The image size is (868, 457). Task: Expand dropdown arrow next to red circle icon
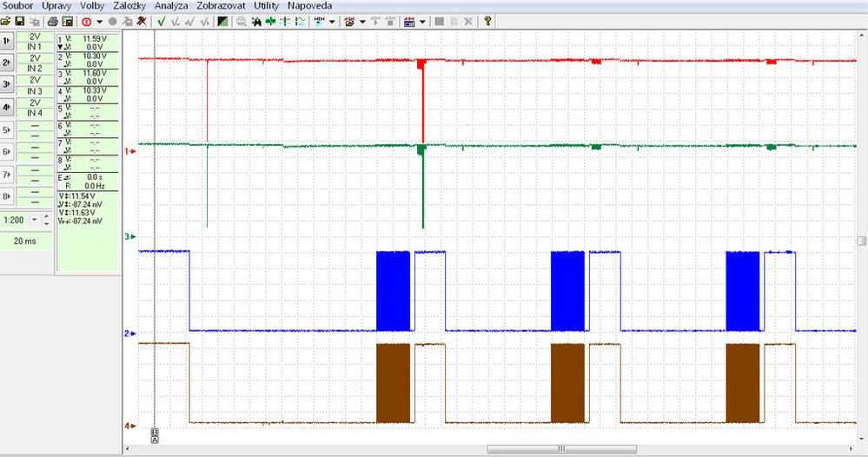[100, 22]
